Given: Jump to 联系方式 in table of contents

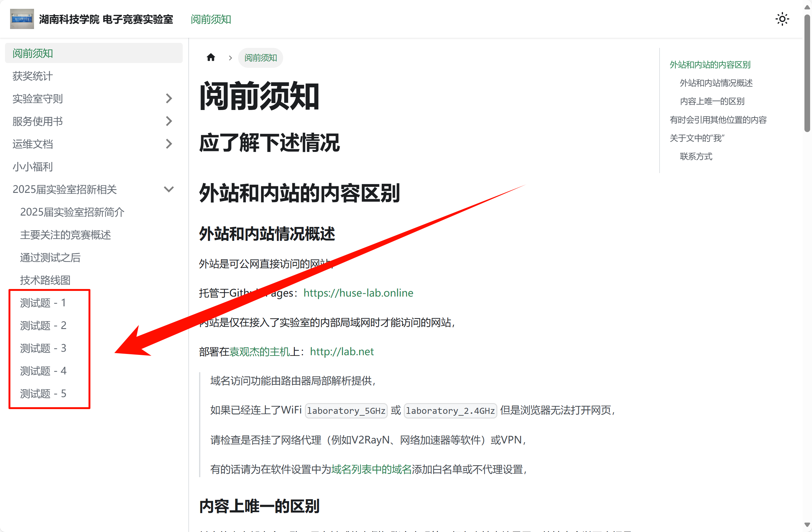Looking at the screenshot, I should coord(696,156).
